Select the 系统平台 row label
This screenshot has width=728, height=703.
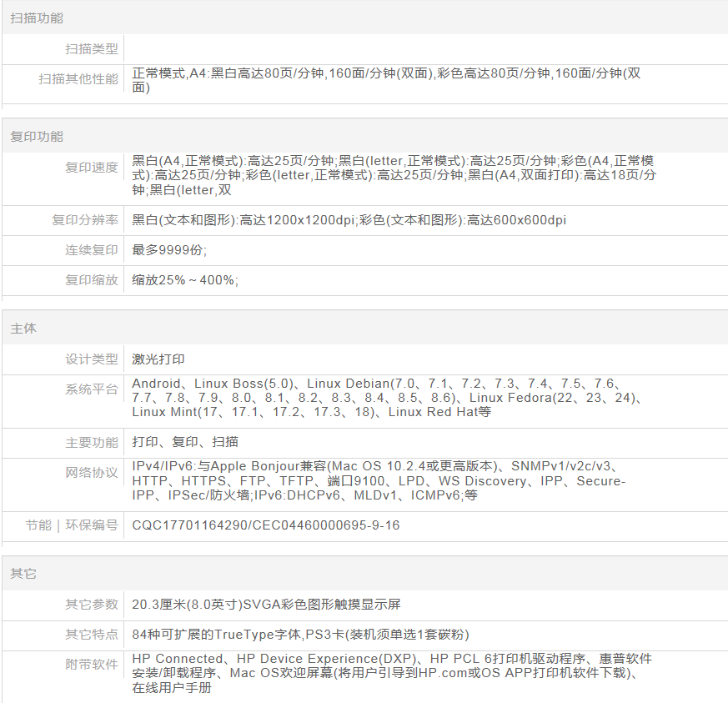pyautogui.click(x=92, y=389)
